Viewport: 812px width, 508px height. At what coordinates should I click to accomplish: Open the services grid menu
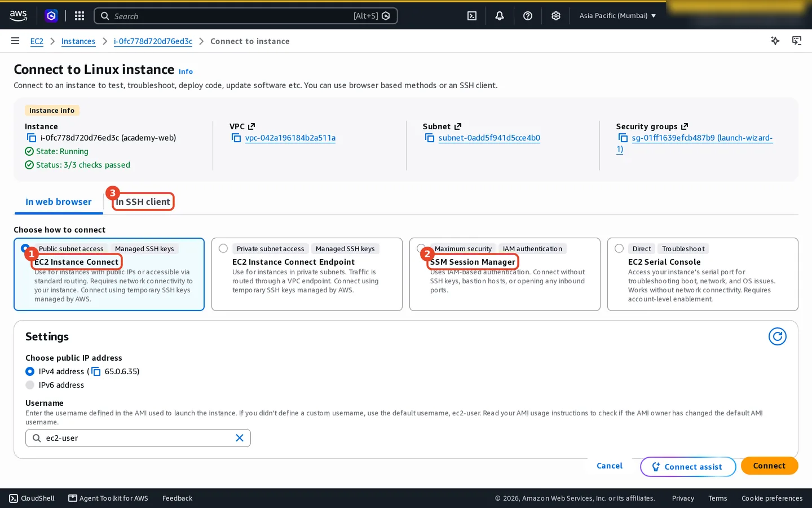coord(80,16)
